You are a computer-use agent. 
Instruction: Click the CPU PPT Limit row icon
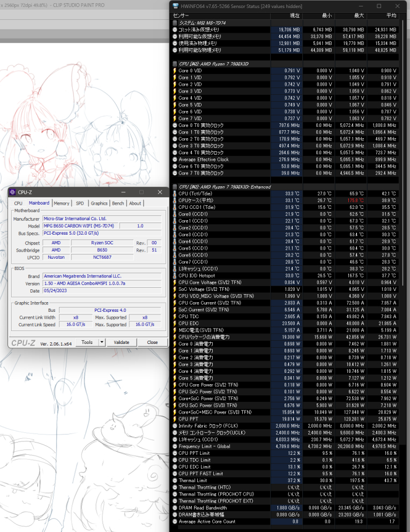coord(175,453)
